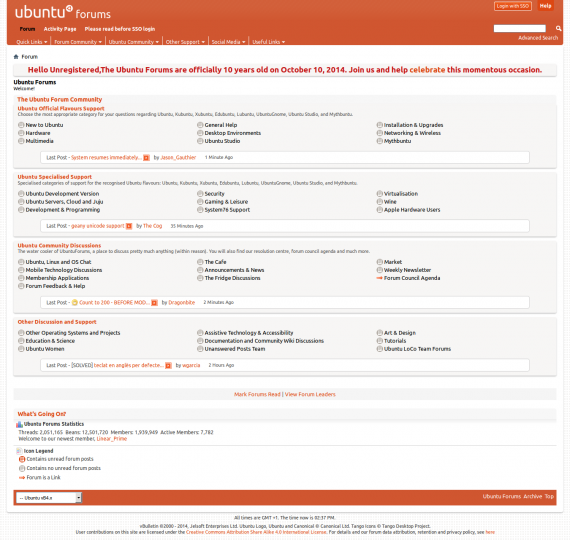Switch to the Activity Page tab
The height and width of the screenshot is (540, 570).
[60, 29]
